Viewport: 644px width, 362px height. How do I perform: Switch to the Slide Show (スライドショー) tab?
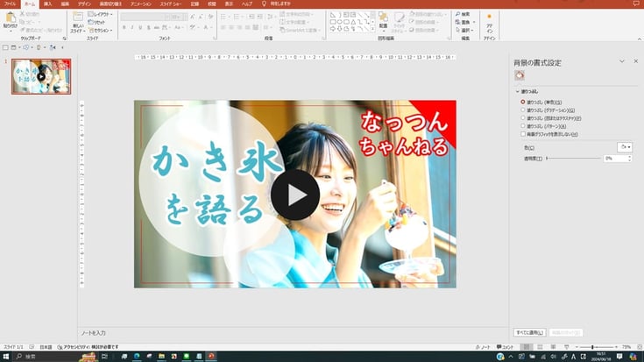tap(171, 4)
